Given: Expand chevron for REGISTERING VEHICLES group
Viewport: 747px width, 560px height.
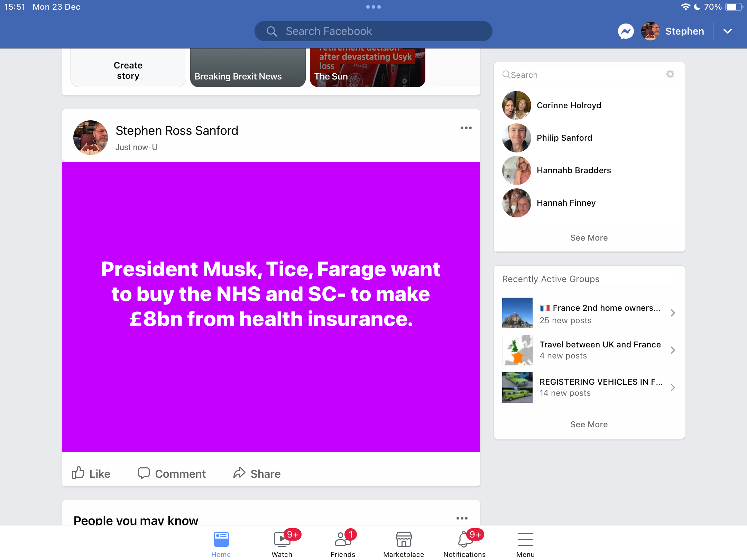Looking at the screenshot, I should point(673,388).
